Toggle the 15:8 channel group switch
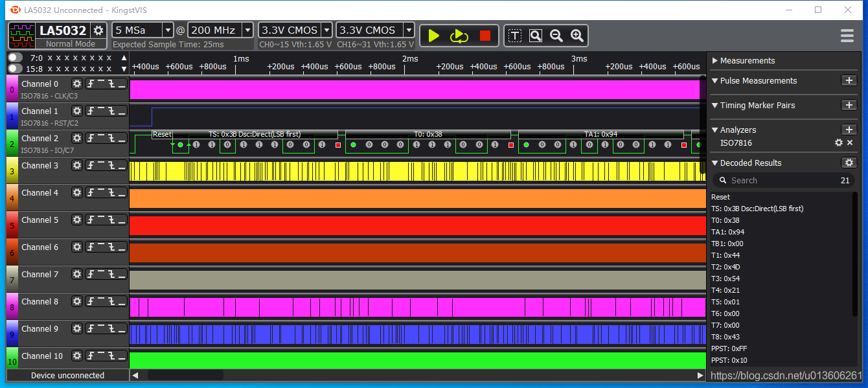 15,68
